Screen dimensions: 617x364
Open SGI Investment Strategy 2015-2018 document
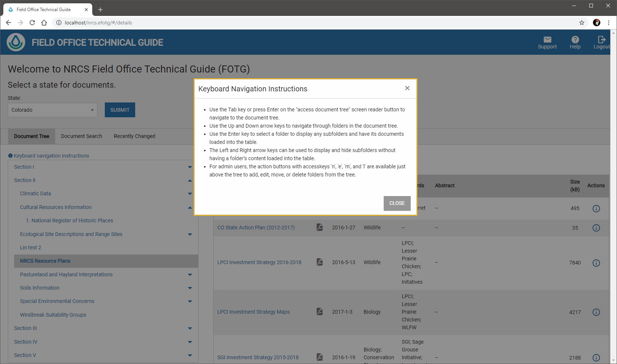click(258, 357)
